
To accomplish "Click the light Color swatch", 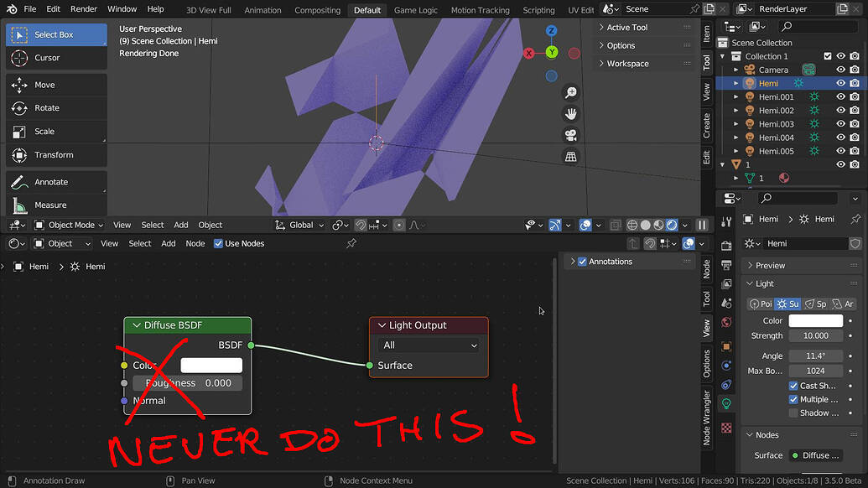I will [815, 321].
